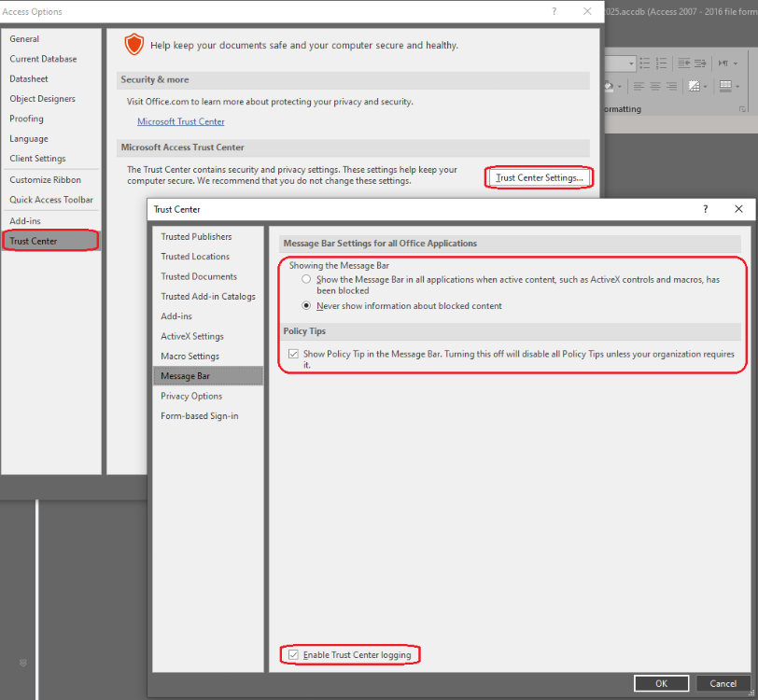This screenshot has height=700, width=758.
Task: Select the Show the Message Bar radio option
Action: [306, 279]
